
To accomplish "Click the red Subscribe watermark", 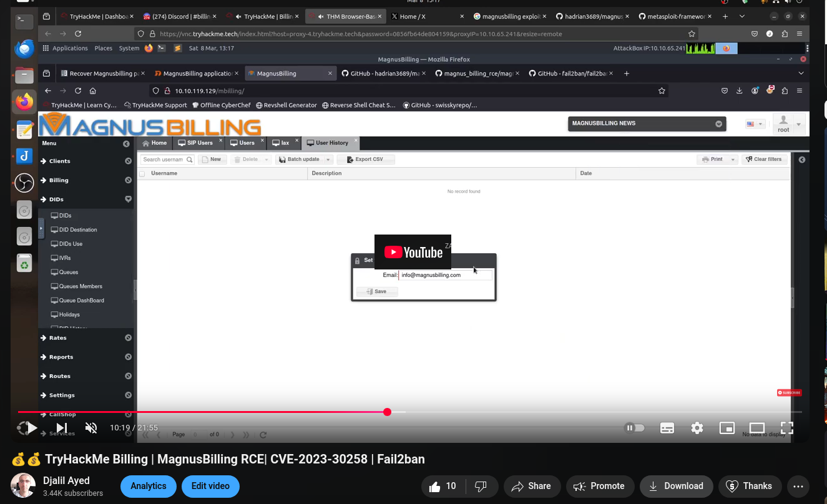I will pos(789,392).
